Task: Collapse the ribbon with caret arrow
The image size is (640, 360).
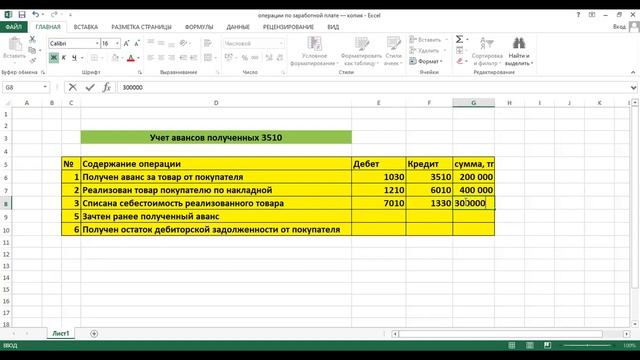Action: (633, 72)
